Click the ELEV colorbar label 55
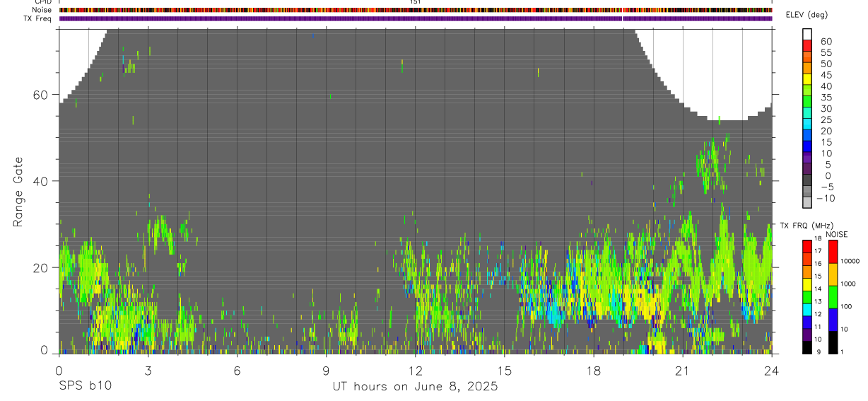The width and height of the screenshot is (868, 401). 825,52
